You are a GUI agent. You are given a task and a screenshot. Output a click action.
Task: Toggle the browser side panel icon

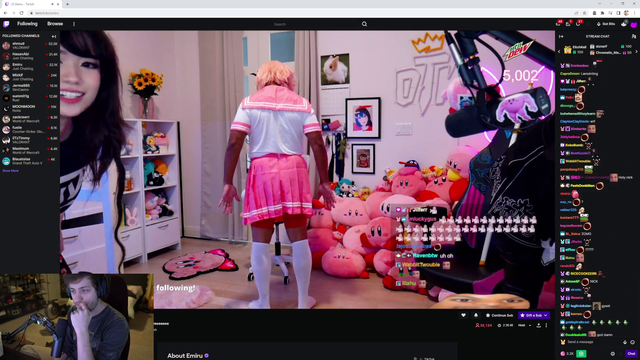tap(618, 13)
